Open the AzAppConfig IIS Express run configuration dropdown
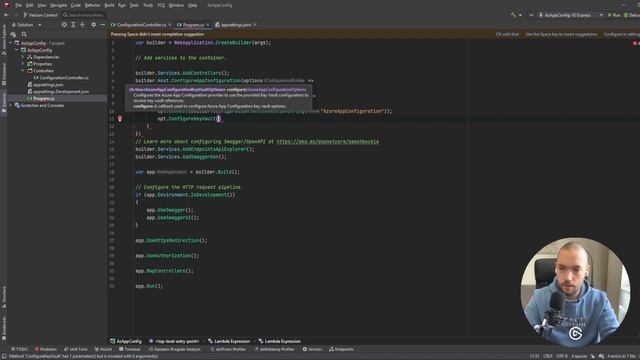Image resolution: width=640 pixels, height=360 pixels. point(571,15)
